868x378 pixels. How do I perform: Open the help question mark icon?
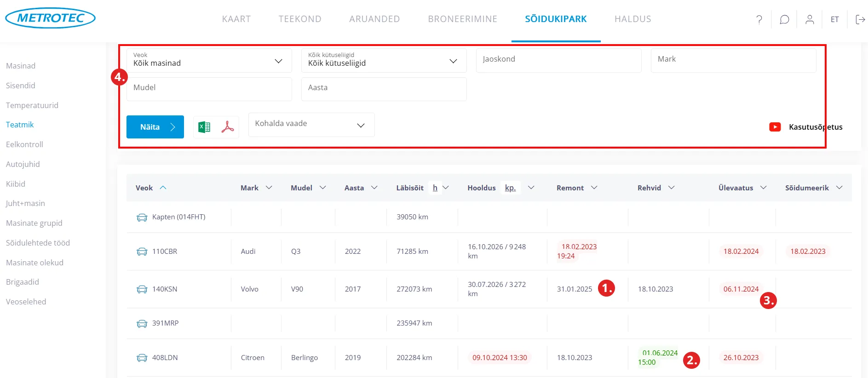point(759,19)
